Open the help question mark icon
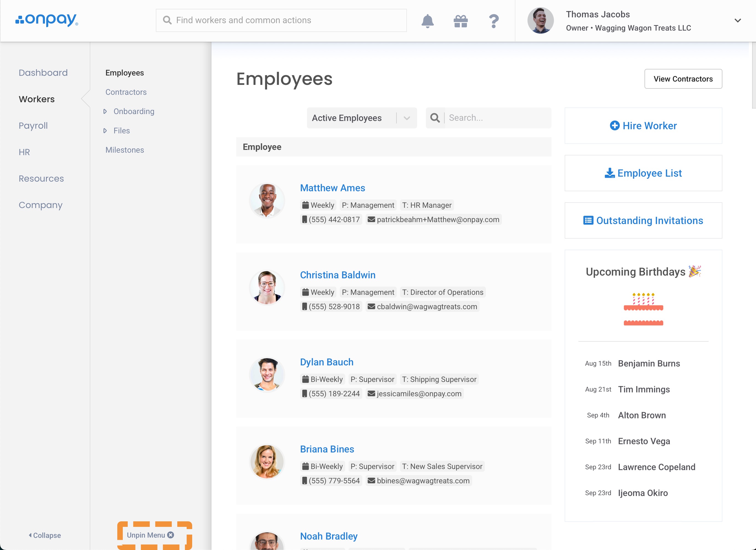Screen dimensions: 756x550 [494, 21]
